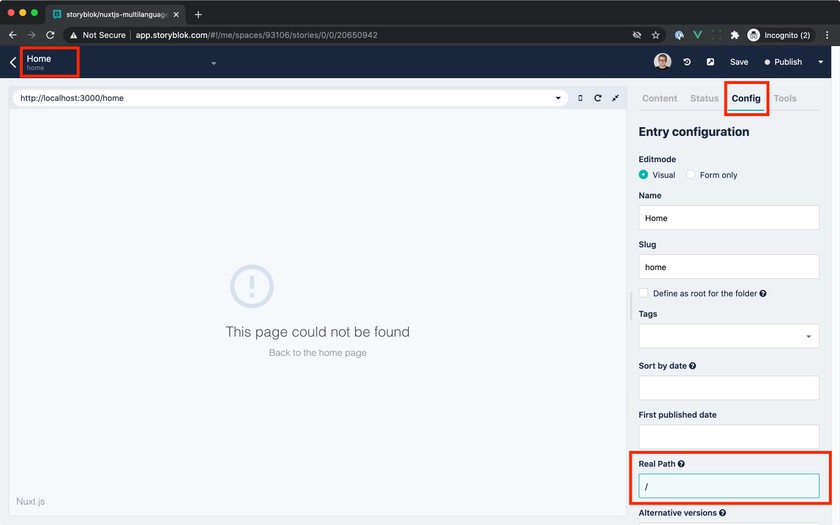Switch to the Status tab
The height and width of the screenshot is (525, 840).
pos(704,99)
